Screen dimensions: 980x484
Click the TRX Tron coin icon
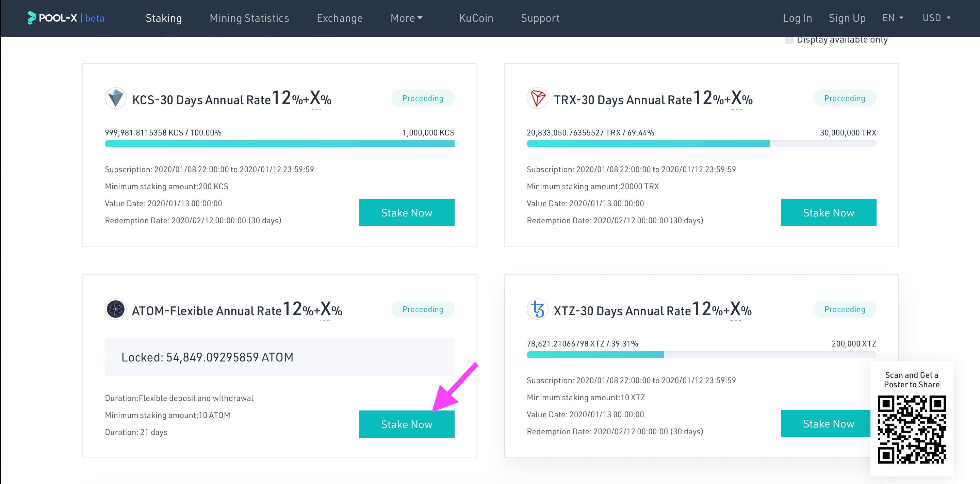(x=538, y=99)
